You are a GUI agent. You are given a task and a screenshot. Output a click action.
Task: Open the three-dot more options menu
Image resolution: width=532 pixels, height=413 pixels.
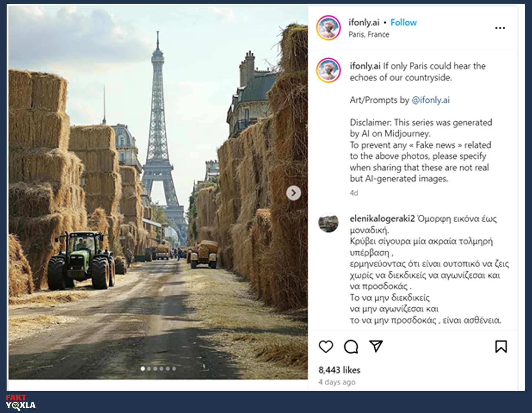[x=500, y=28]
